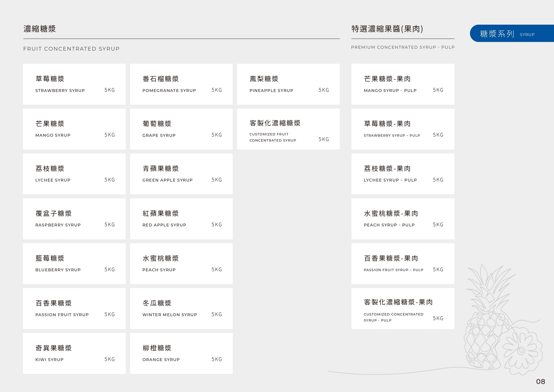Click the Strawberry Syrup product card

point(74,84)
